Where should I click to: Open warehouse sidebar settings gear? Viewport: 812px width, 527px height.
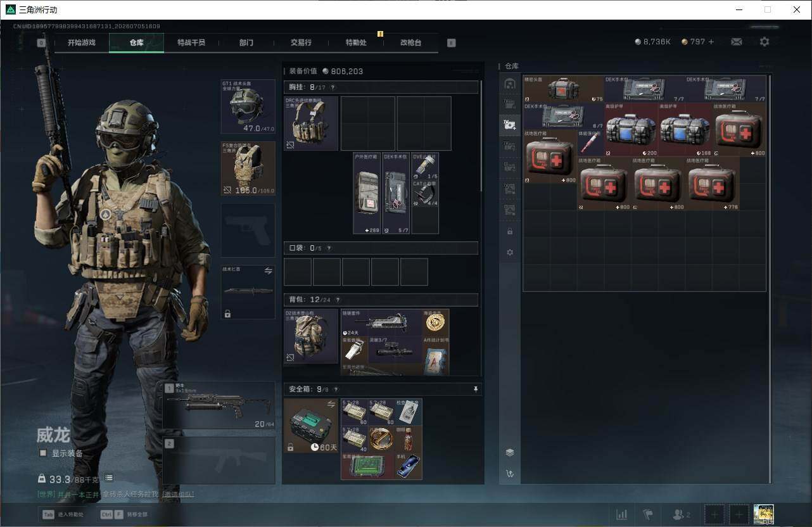pos(510,252)
